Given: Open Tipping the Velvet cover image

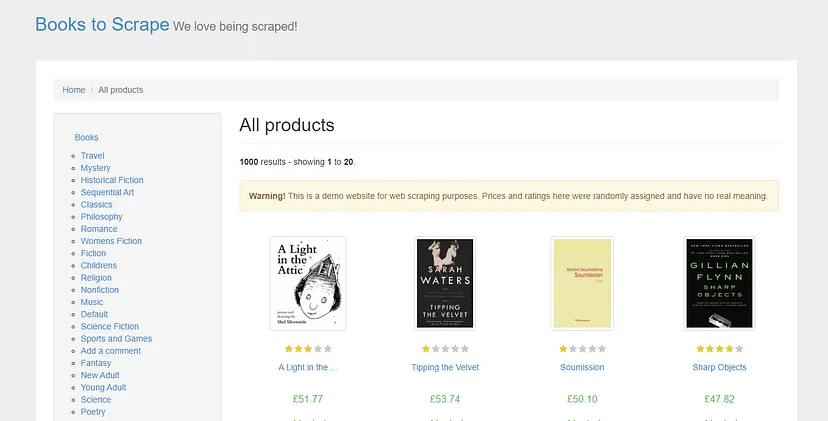Looking at the screenshot, I should (x=445, y=283).
